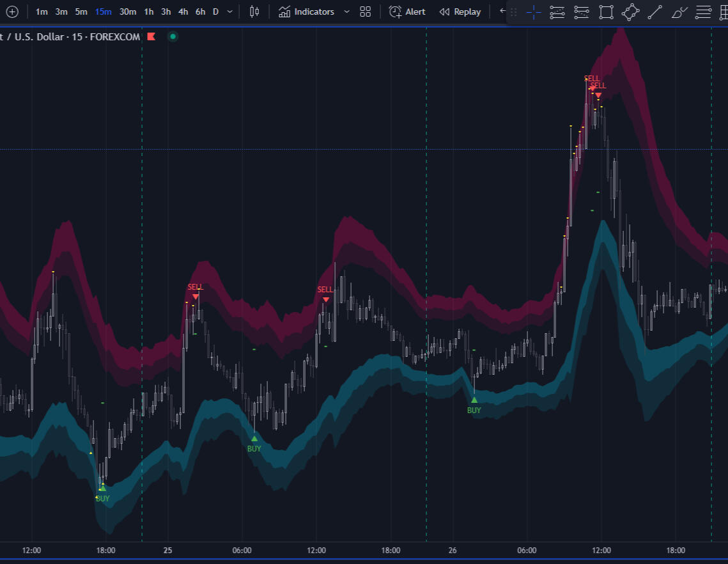Select the brush drawing tool

pos(679,12)
